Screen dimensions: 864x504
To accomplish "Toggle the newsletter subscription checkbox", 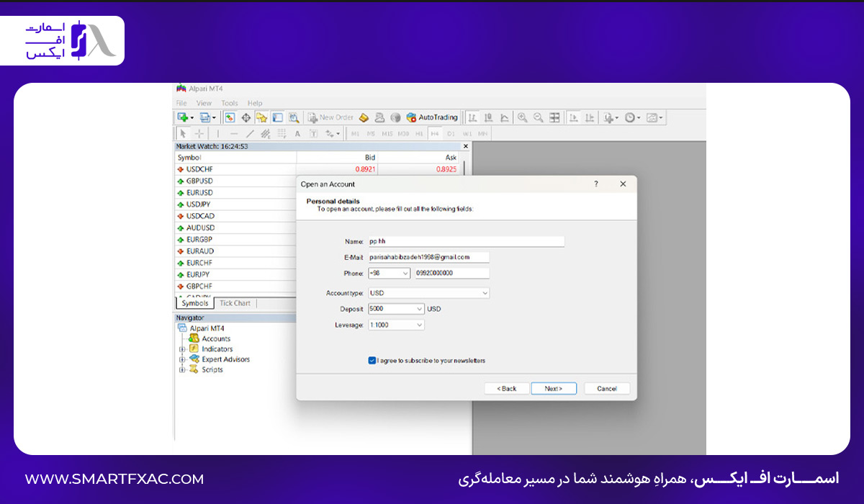I will point(372,360).
